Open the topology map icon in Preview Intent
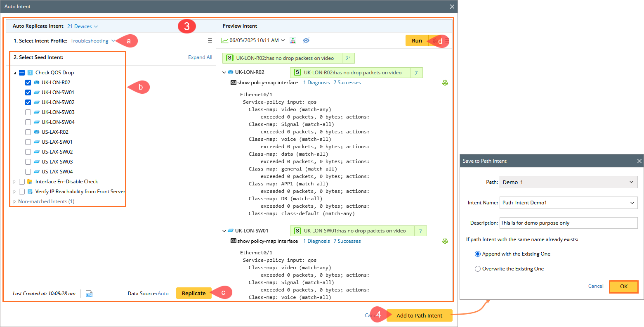This screenshot has width=644, height=327. (x=293, y=40)
